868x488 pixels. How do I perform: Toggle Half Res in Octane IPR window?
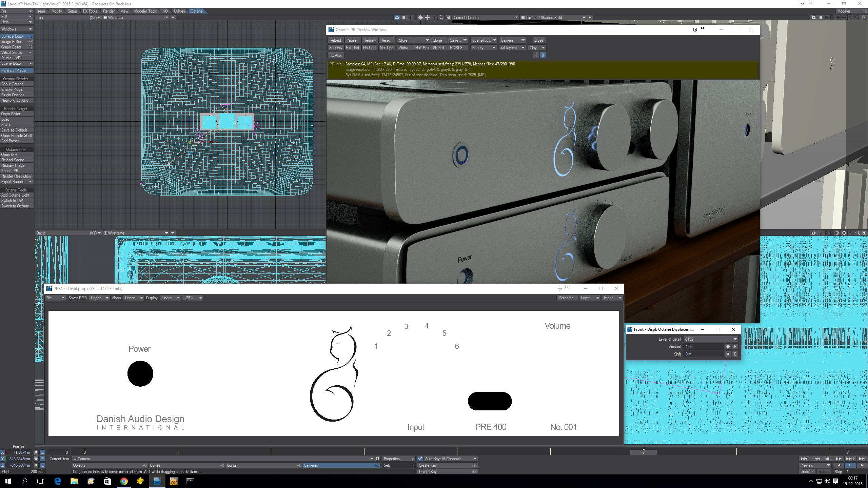coord(422,48)
